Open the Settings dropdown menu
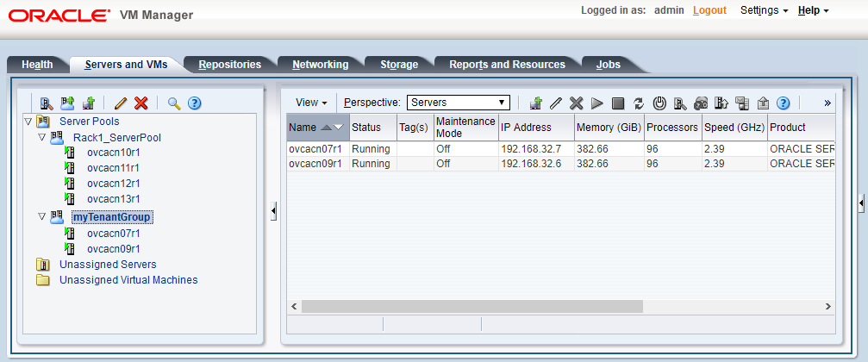The image size is (868, 362). [x=764, y=10]
